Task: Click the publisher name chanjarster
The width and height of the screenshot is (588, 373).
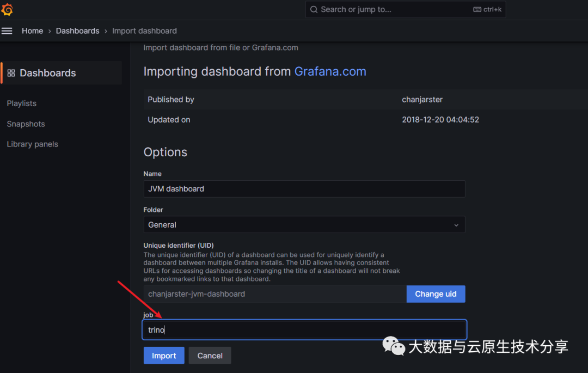Action: [x=422, y=99]
